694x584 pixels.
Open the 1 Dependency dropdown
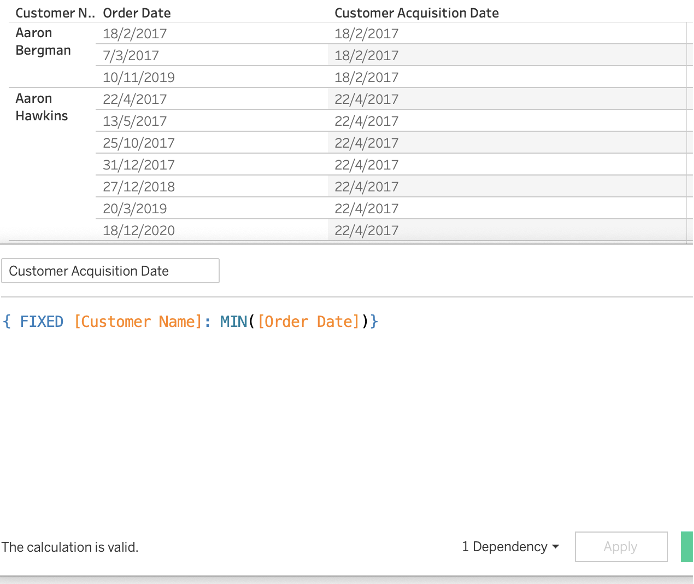(510, 547)
